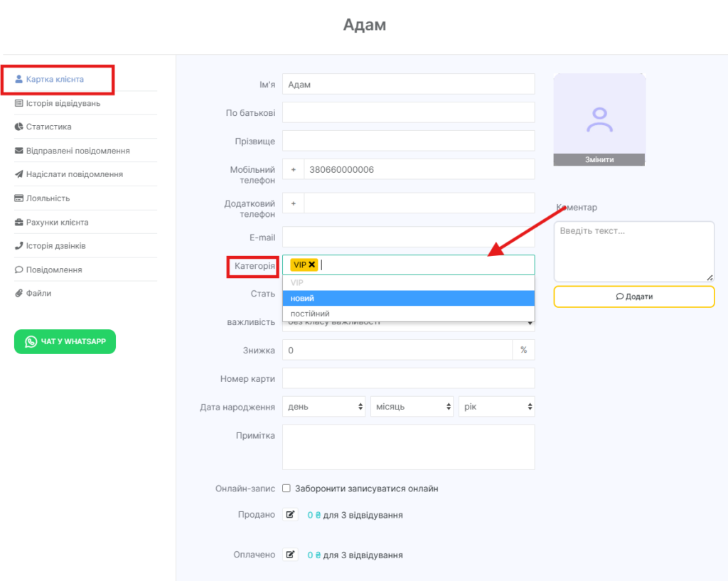
Task: Open the день birth date dropdown
Action: click(x=323, y=407)
